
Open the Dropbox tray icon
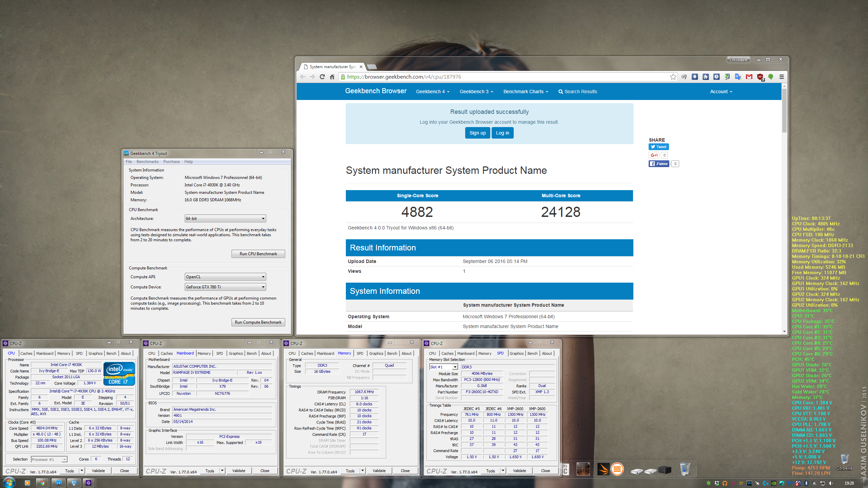tap(716, 483)
